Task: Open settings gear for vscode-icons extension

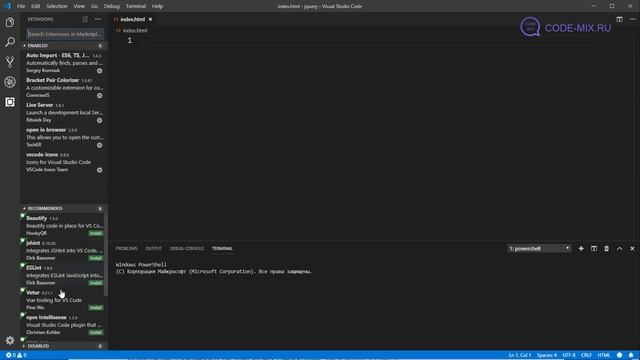Action: click(100, 170)
